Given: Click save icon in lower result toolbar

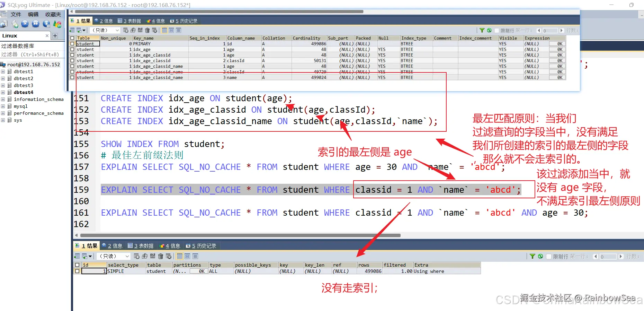Looking at the screenshot, I should tap(153, 256).
